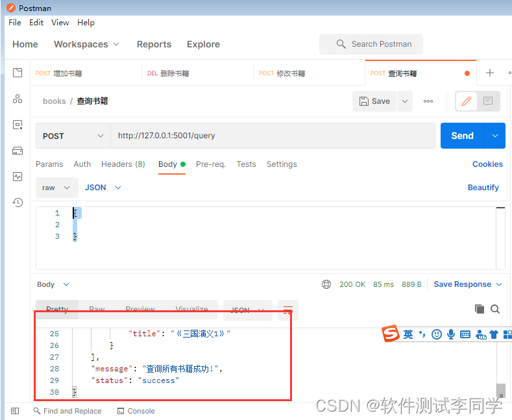Open the raw body type dropdown
This screenshot has width=512, height=420.
click(x=57, y=188)
